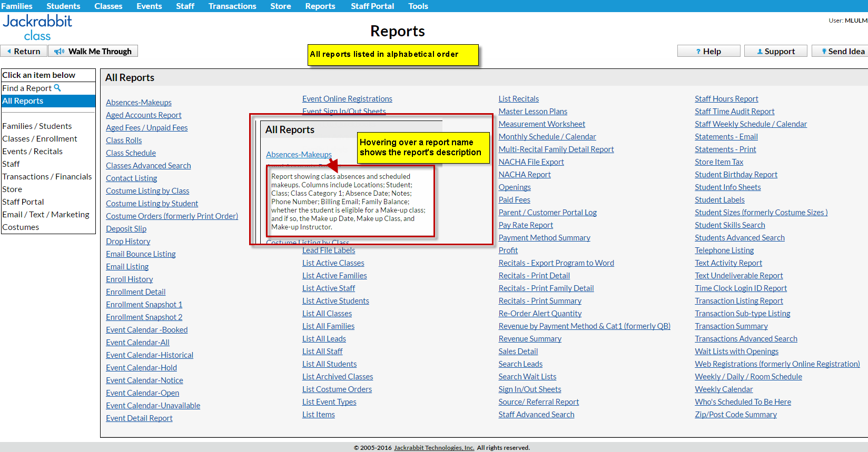Open the Zip/Post Code Summary report
Image resolution: width=868 pixels, height=452 pixels.
736,415
